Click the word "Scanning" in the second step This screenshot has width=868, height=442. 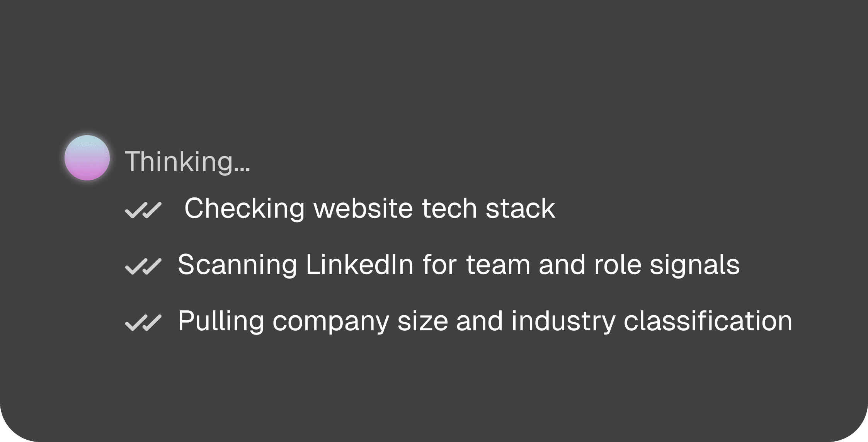tap(237, 265)
